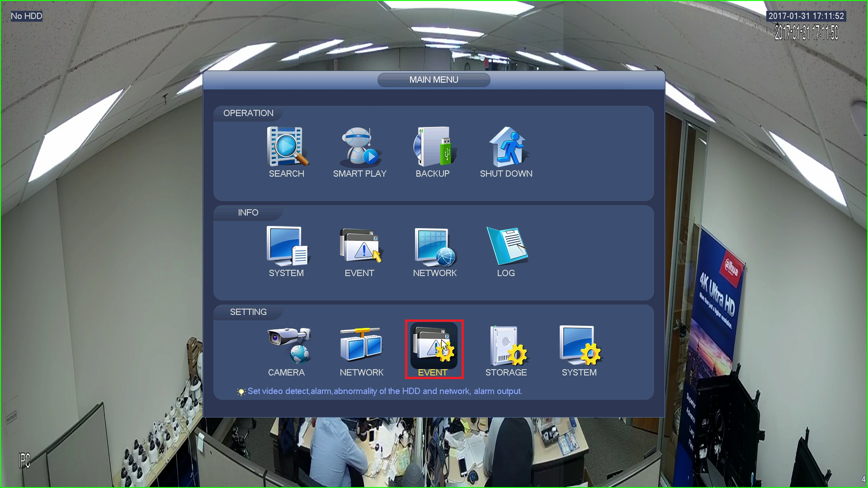The height and width of the screenshot is (488, 868).
Task: Click the MAIN MENU title bar
Action: pyautogui.click(x=434, y=80)
